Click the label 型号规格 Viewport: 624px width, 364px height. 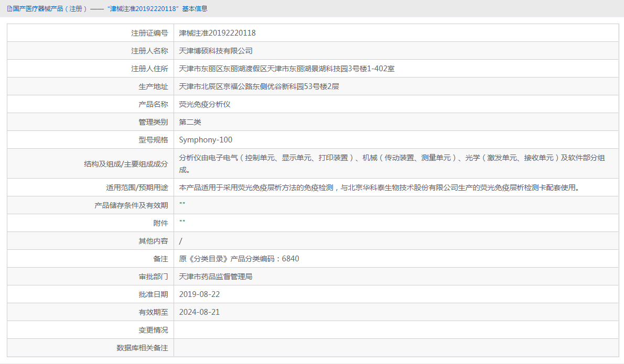(x=153, y=140)
